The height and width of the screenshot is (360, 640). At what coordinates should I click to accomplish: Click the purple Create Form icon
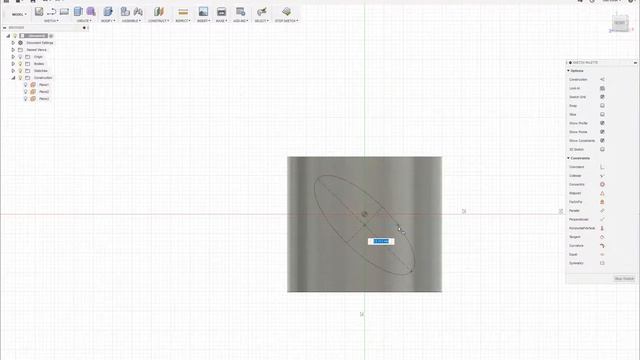(x=91, y=11)
